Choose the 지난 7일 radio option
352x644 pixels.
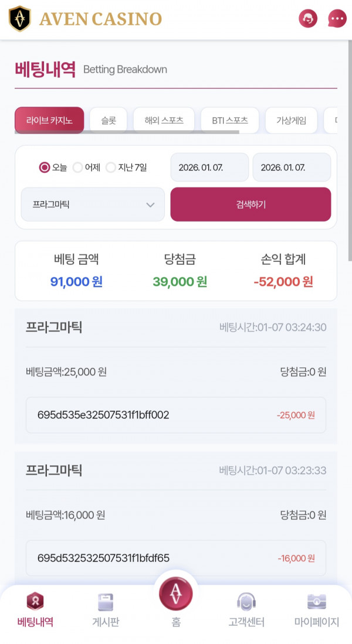point(110,167)
